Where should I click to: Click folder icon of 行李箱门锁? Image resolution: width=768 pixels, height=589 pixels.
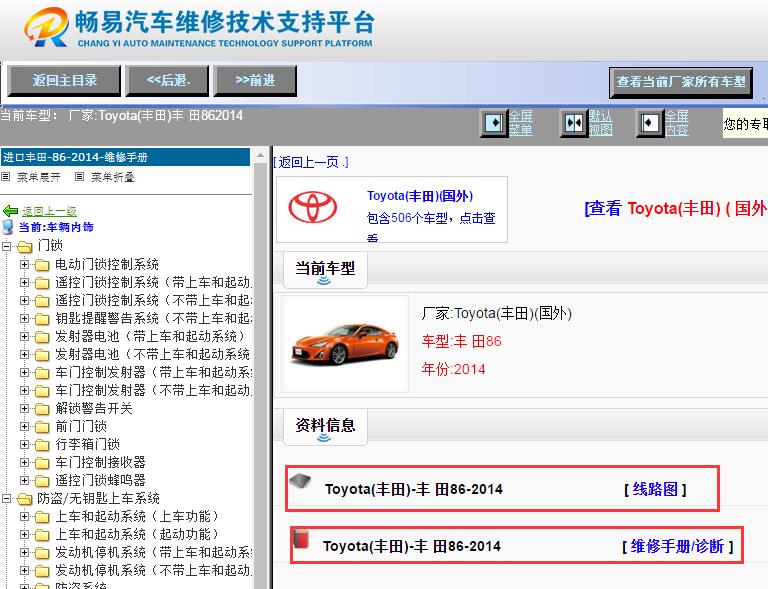pos(42,445)
